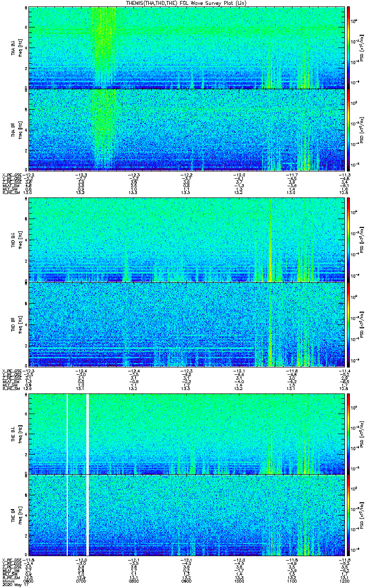Click the THA B∥ spectrogram panel
Image resolution: width=368 pixels, height=588 pixels.
186,129
